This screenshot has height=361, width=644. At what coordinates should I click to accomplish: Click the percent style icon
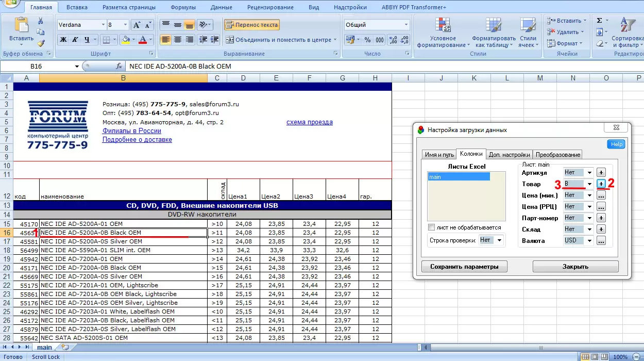(x=367, y=40)
